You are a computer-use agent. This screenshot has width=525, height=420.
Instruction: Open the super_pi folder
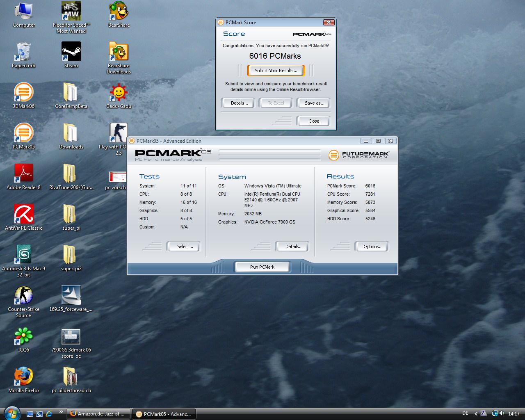[x=71, y=217]
